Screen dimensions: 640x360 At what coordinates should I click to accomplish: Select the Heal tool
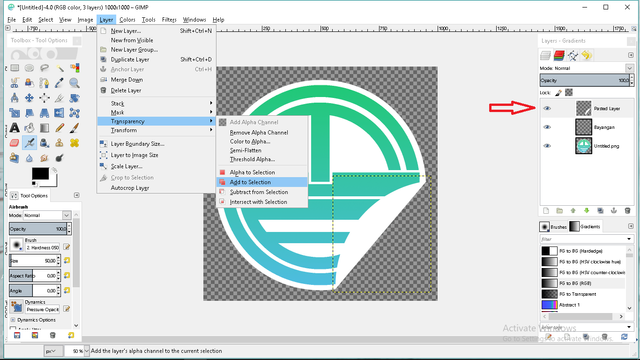(74, 143)
